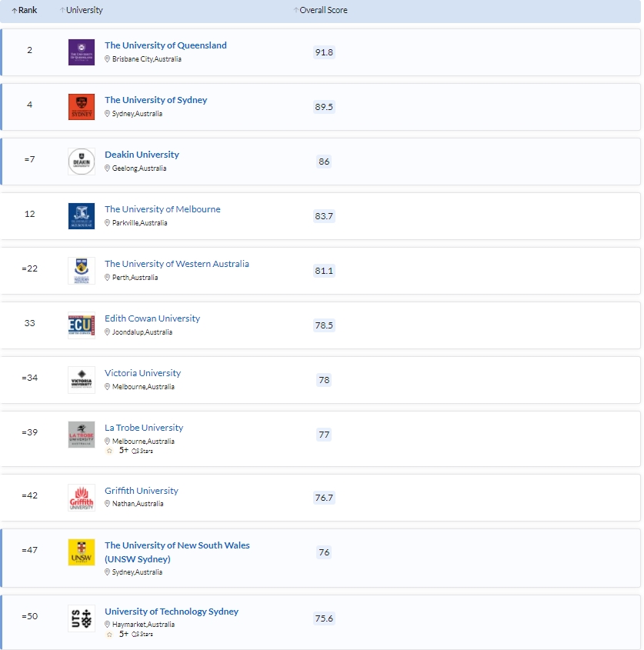This screenshot has width=644, height=650.
Task: Open the Victoria University link
Action: coord(142,373)
